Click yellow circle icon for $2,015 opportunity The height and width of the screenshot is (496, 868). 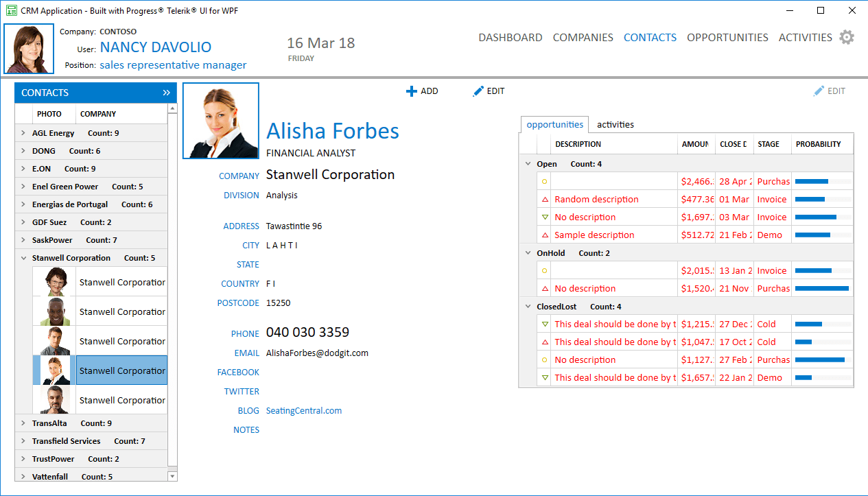545,271
